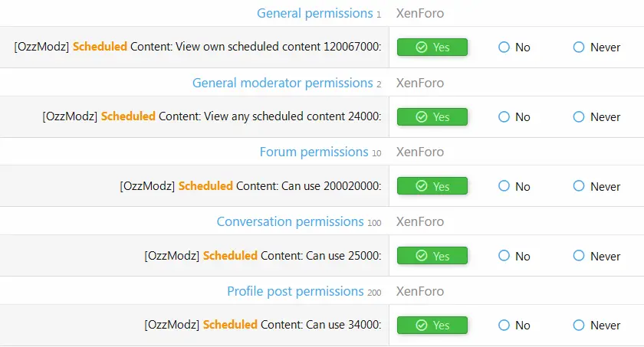Choose No for Profile post Can use
This screenshot has height=347, width=644.
[x=514, y=326]
